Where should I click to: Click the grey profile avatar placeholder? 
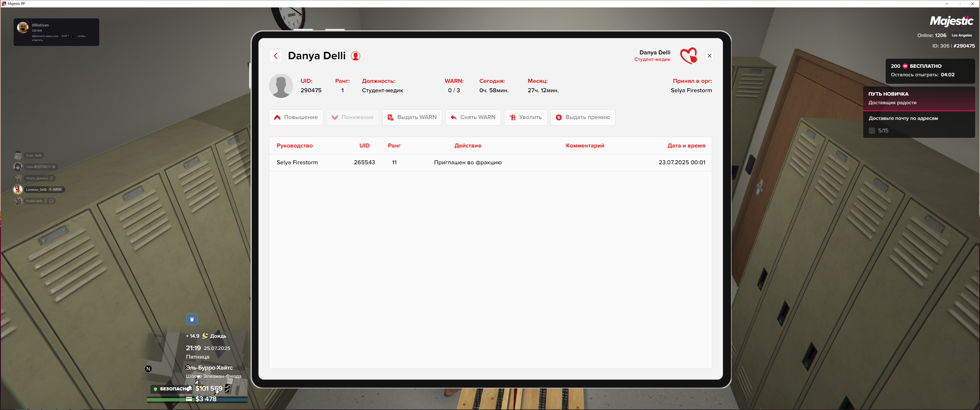281,86
